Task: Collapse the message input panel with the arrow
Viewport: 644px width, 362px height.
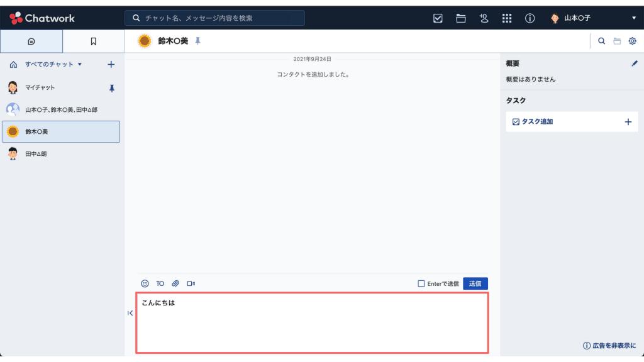Action: (130, 313)
